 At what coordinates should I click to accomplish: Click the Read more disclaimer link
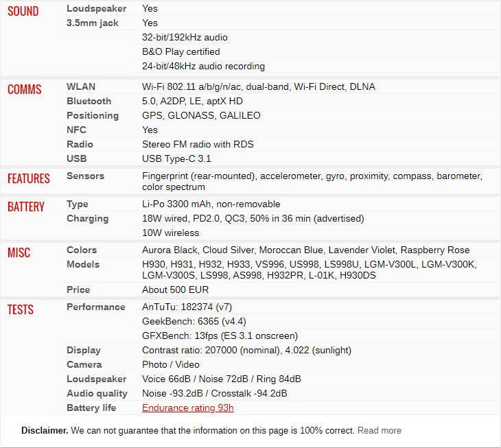click(379, 431)
